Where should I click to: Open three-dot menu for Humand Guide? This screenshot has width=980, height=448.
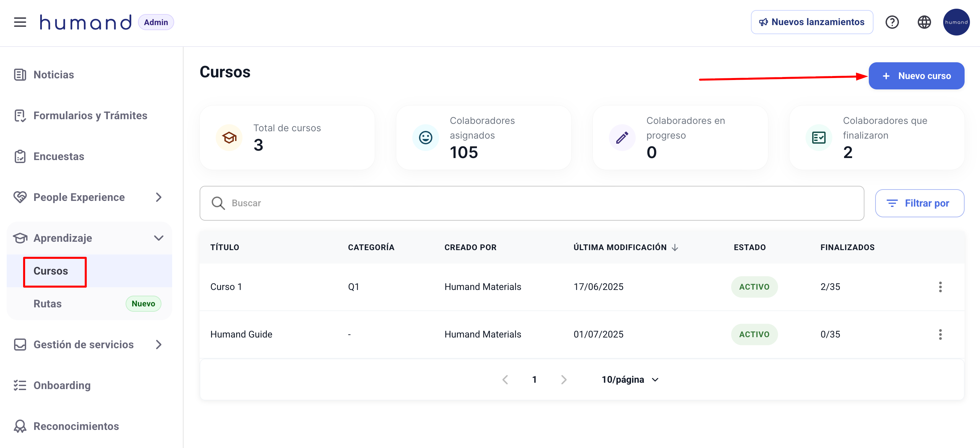click(940, 334)
